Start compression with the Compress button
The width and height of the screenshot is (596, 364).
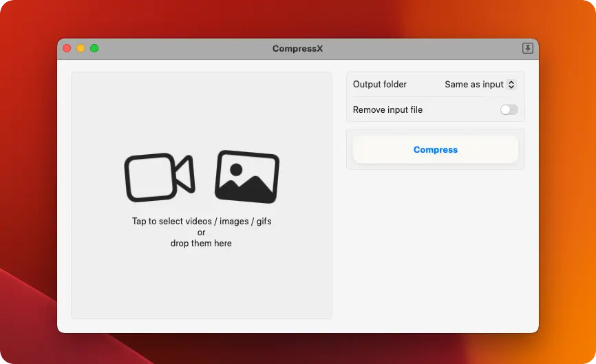tap(435, 149)
